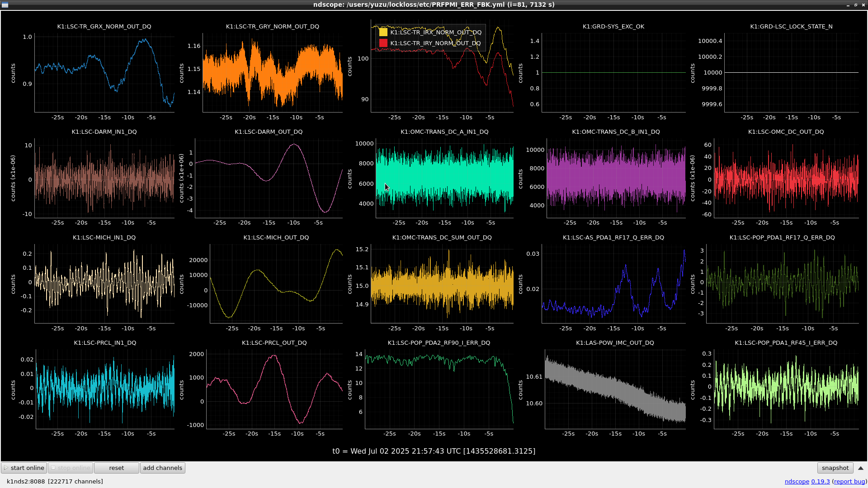Image resolution: width=868 pixels, height=488 pixels.
Task: Expand the panel with triangle arrow beside snapshot
Action: click(x=860, y=468)
